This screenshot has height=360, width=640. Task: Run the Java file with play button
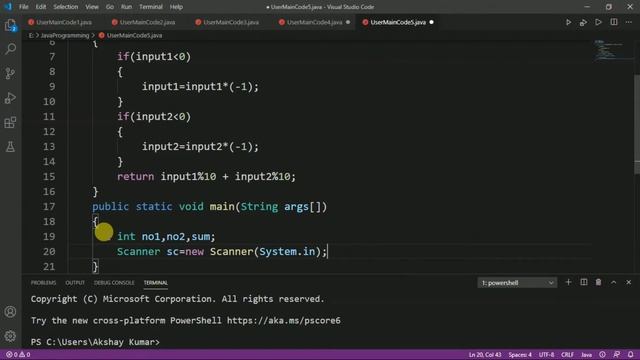(568, 22)
